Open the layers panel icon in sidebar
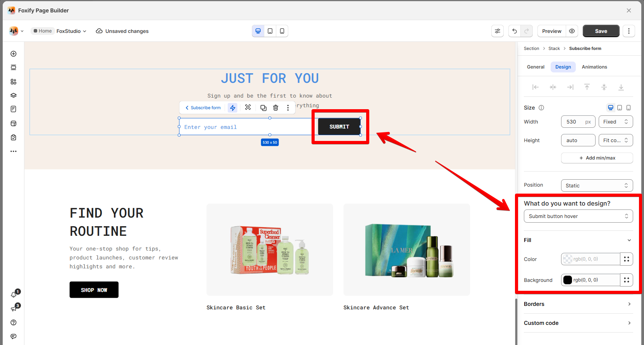644x345 pixels. (14, 95)
